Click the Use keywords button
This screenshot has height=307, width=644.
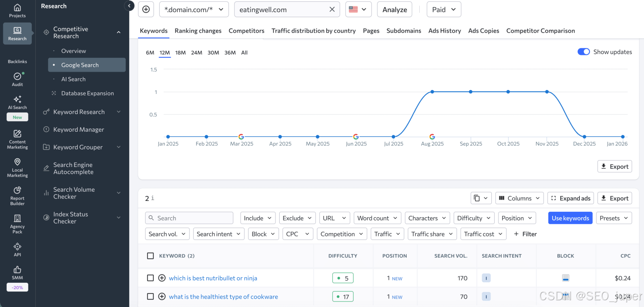point(570,218)
